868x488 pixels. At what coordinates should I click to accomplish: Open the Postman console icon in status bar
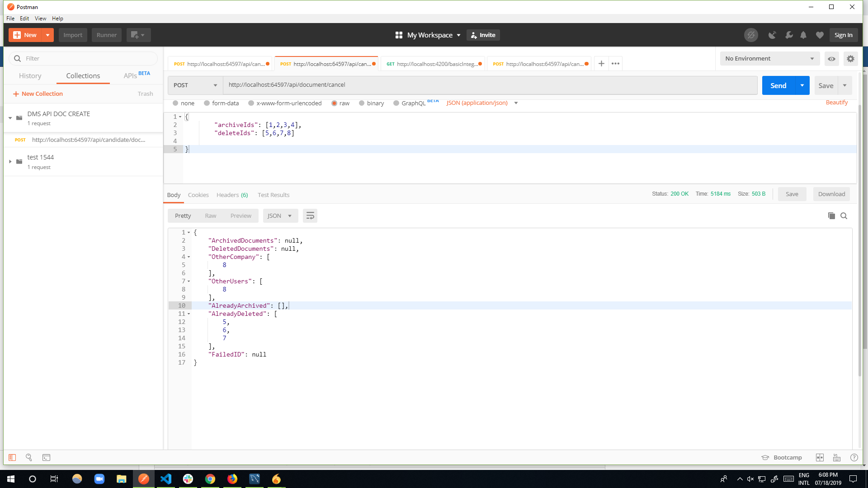(46, 457)
